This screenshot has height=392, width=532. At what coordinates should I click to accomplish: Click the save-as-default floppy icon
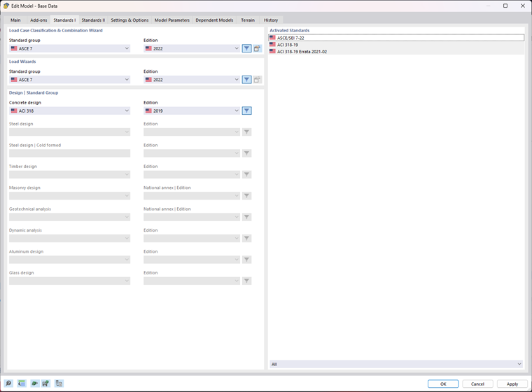click(x=45, y=384)
